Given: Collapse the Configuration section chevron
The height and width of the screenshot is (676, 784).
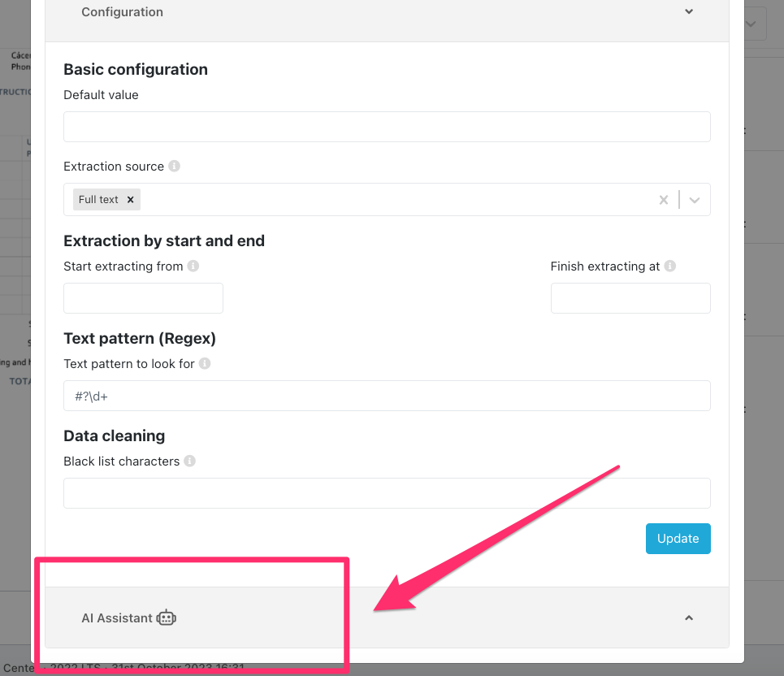Looking at the screenshot, I should pos(689,12).
